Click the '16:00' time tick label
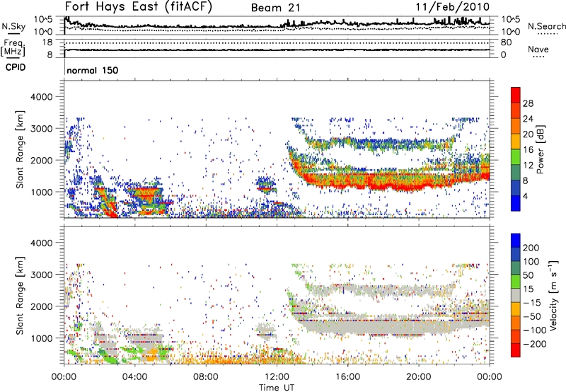This screenshot has width=566, height=392. [x=347, y=377]
